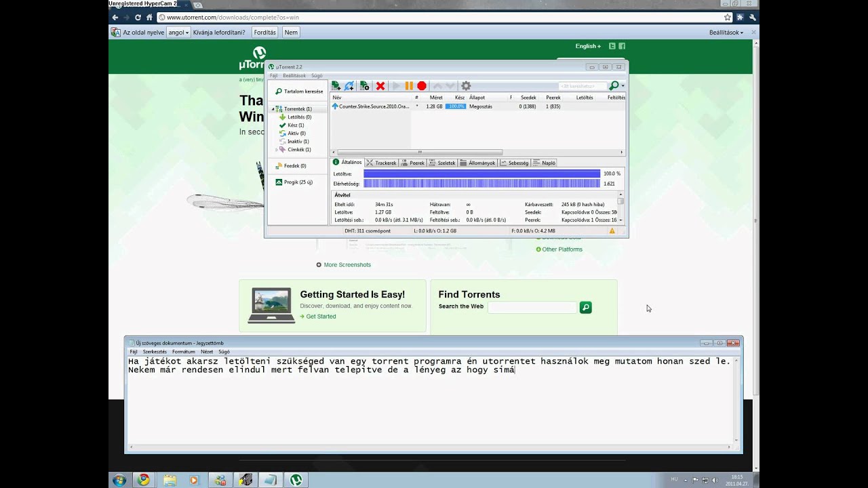
Task: Switch to the Peerek tab
Action: [x=413, y=163]
